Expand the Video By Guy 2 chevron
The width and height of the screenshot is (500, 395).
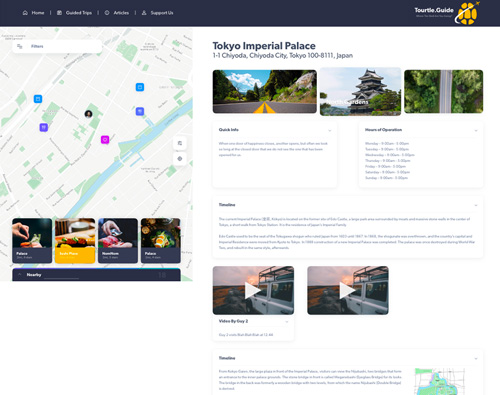click(287, 322)
